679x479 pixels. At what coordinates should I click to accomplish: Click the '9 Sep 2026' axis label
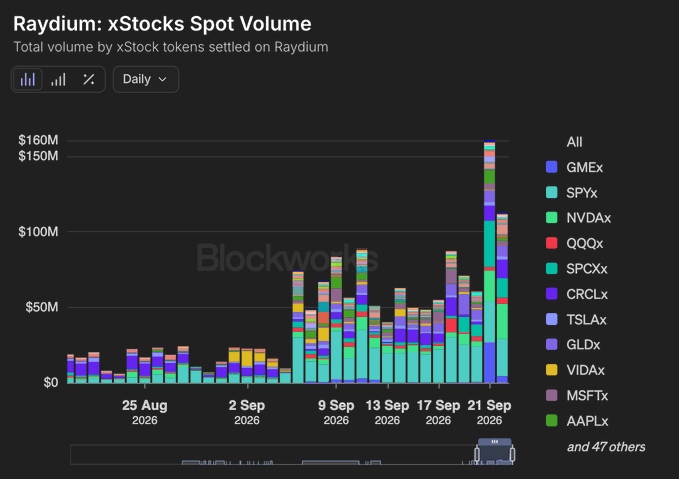336,412
